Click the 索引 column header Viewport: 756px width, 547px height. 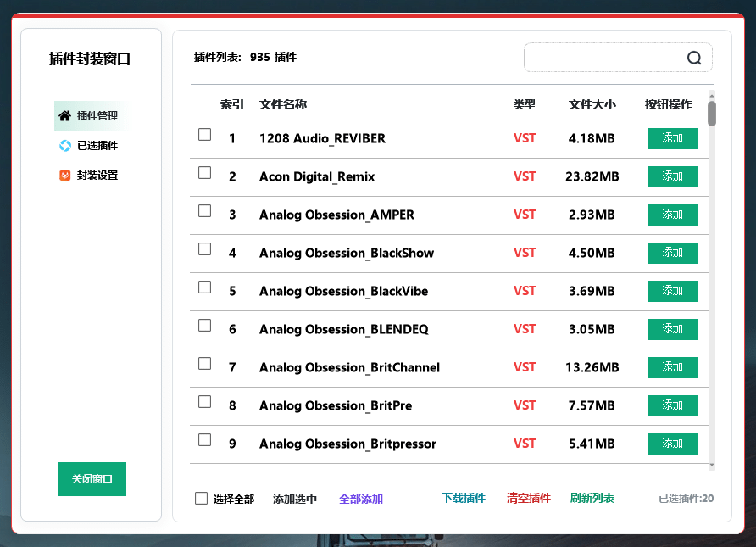click(x=232, y=104)
